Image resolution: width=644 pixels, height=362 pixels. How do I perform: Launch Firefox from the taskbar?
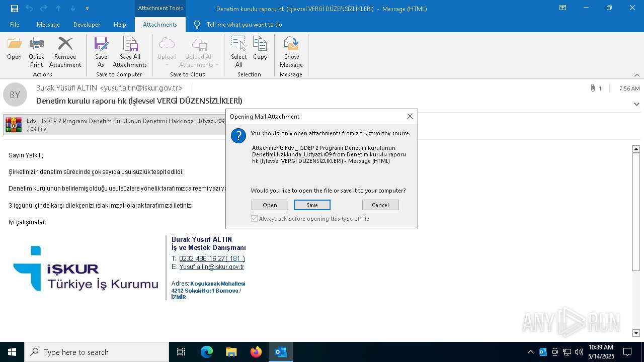(x=256, y=352)
